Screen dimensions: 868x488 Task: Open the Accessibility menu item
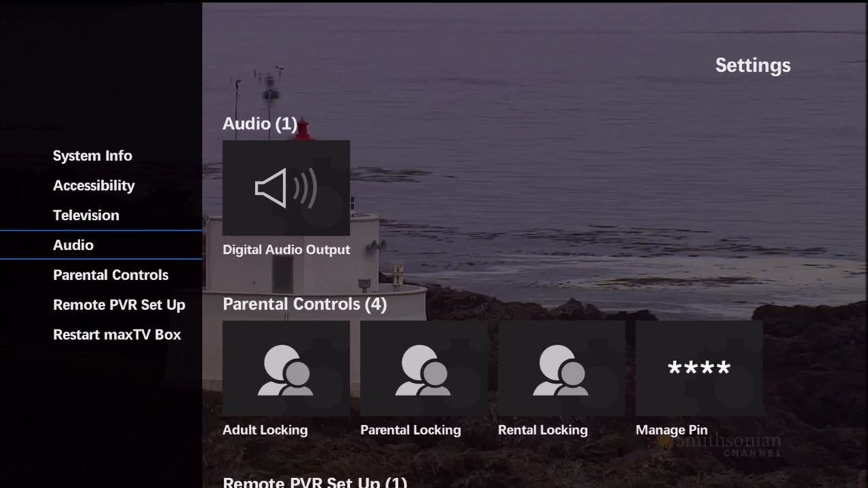coord(94,185)
